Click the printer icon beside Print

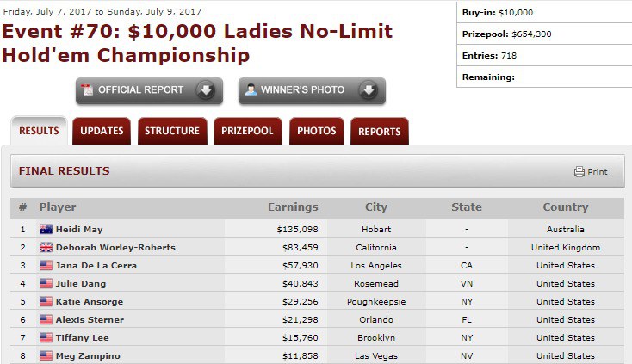[x=579, y=171]
